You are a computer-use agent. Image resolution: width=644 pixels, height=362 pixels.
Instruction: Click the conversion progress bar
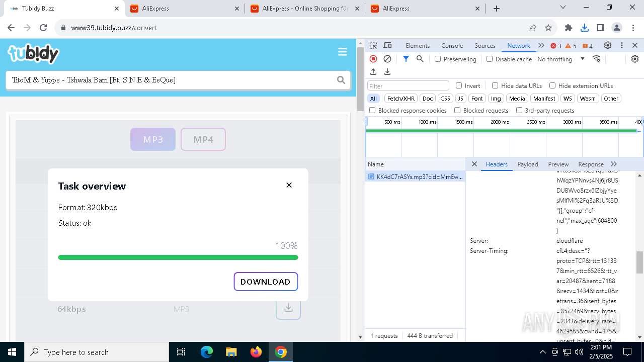(178, 257)
